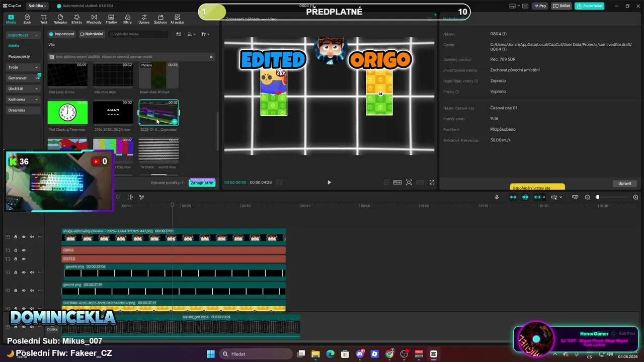
Task: Click the Nahrávání record button
Action: pos(92,34)
